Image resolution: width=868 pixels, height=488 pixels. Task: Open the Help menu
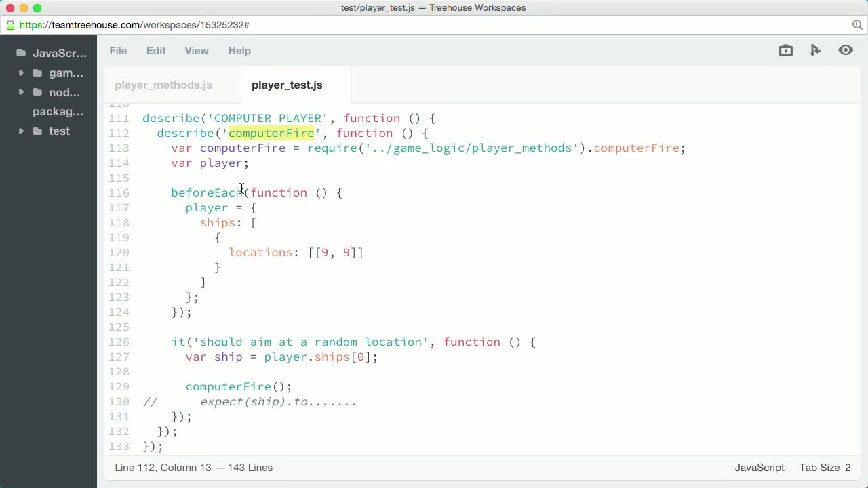[239, 51]
